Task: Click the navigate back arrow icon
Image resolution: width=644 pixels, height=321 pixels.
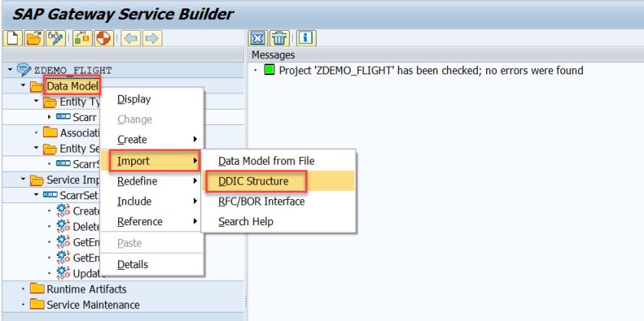Action: click(x=131, y=38)
